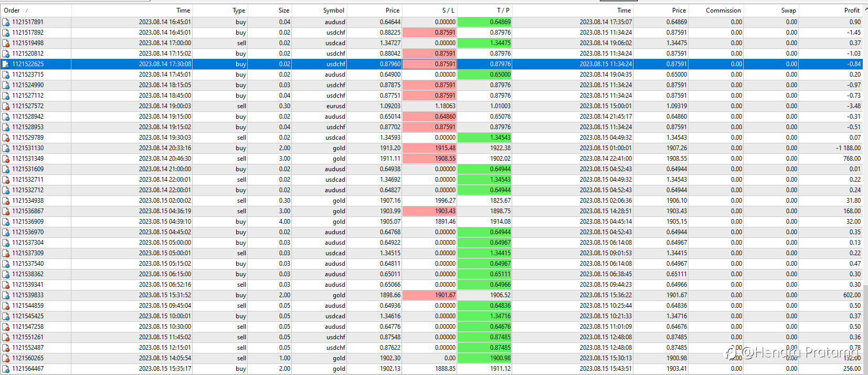Click the order icon beside 1121528942

click(x=6, y=117)
